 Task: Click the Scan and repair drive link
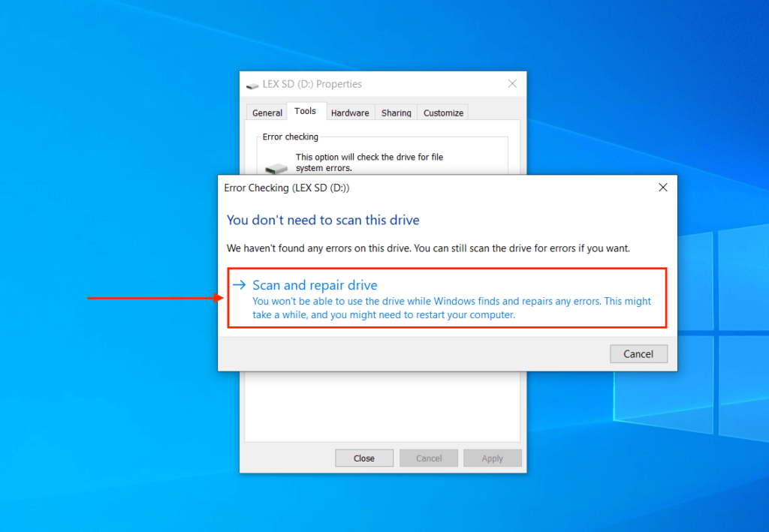315,285
